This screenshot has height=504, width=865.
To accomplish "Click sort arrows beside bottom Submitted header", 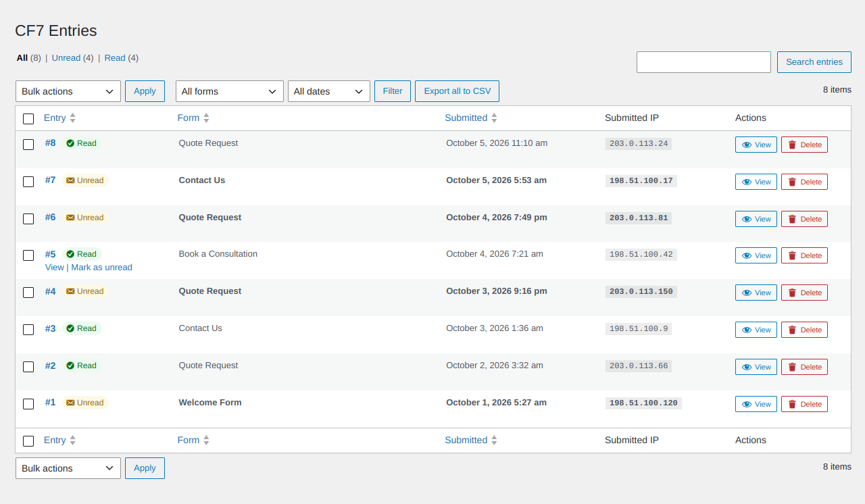I will click(x=495, y=440).
